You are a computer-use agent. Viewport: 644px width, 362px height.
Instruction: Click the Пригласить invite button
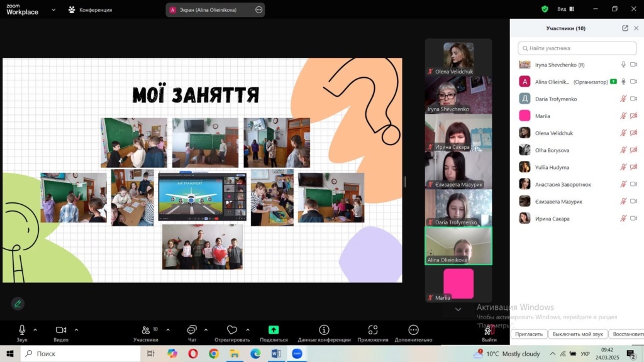click(x=529, y=334)
